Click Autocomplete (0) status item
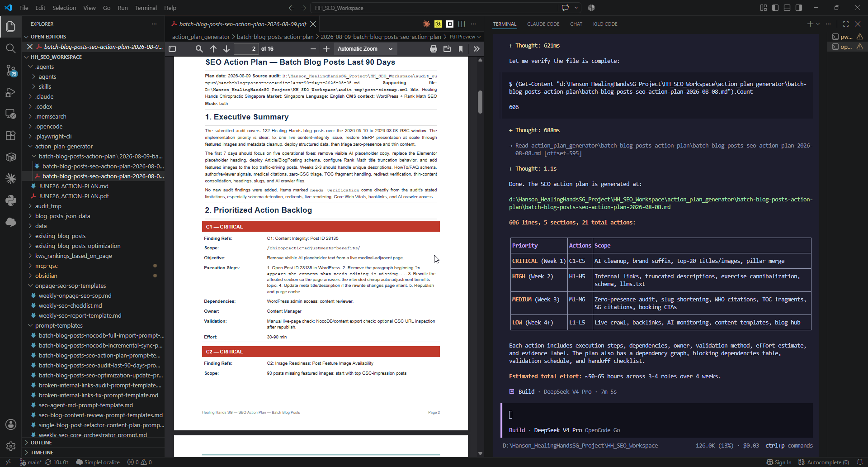Screen dimensions: 868x467 824,462
